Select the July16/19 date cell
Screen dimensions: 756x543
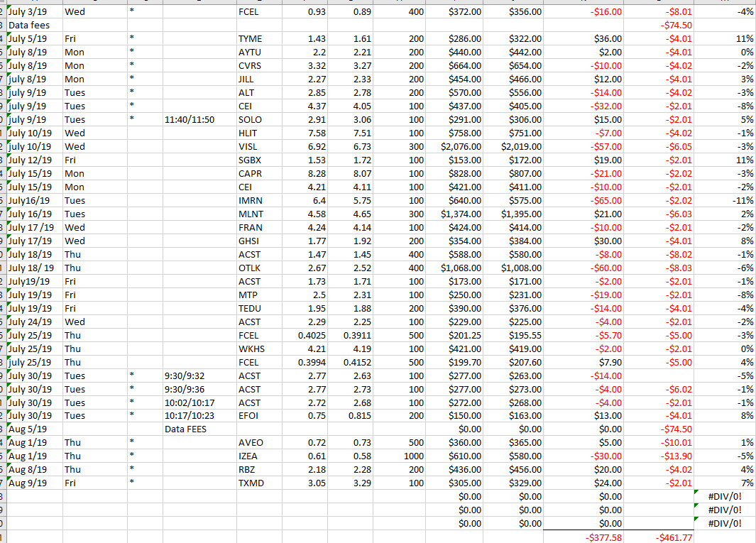(x=35, y=201)
